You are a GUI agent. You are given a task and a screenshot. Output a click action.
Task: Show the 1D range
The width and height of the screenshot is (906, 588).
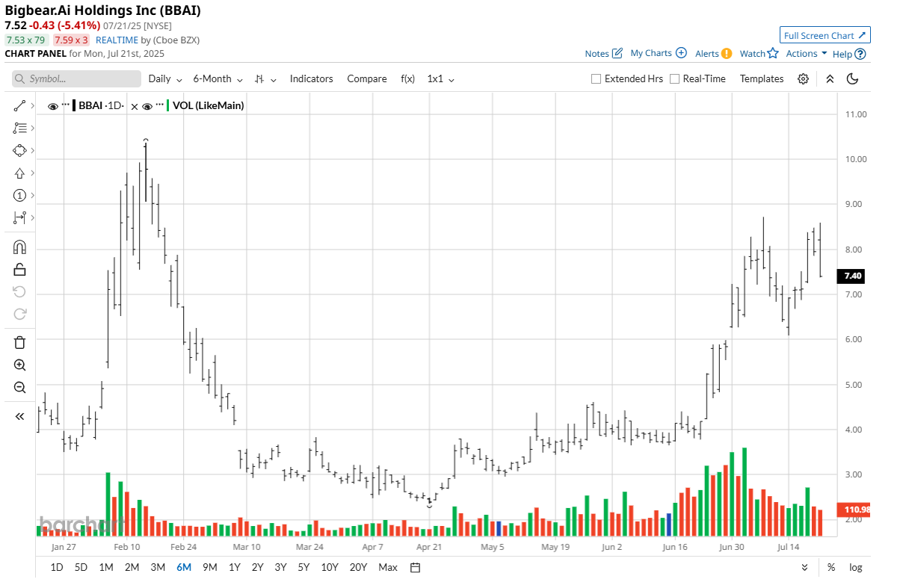tap(57, 567)
